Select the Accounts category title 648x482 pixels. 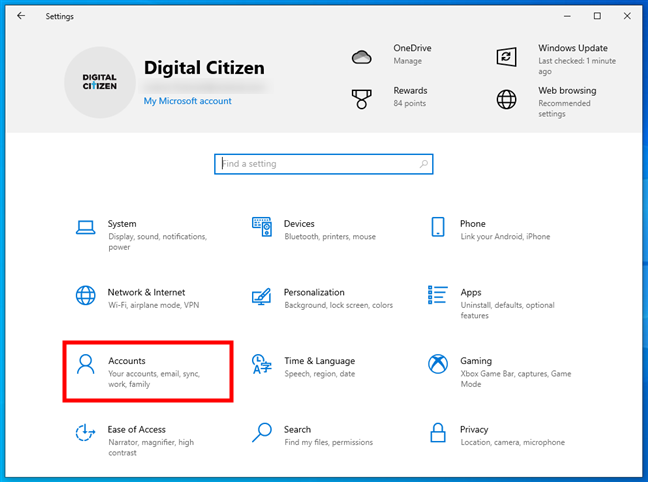click(127, 361)
